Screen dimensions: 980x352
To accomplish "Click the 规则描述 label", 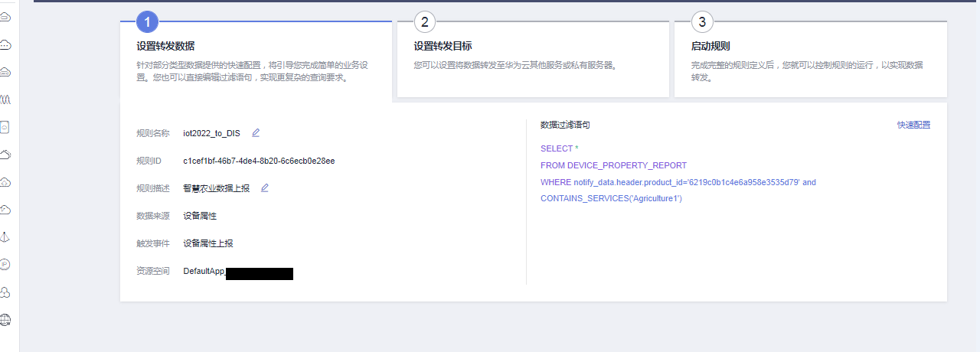I will pos(153,188).
